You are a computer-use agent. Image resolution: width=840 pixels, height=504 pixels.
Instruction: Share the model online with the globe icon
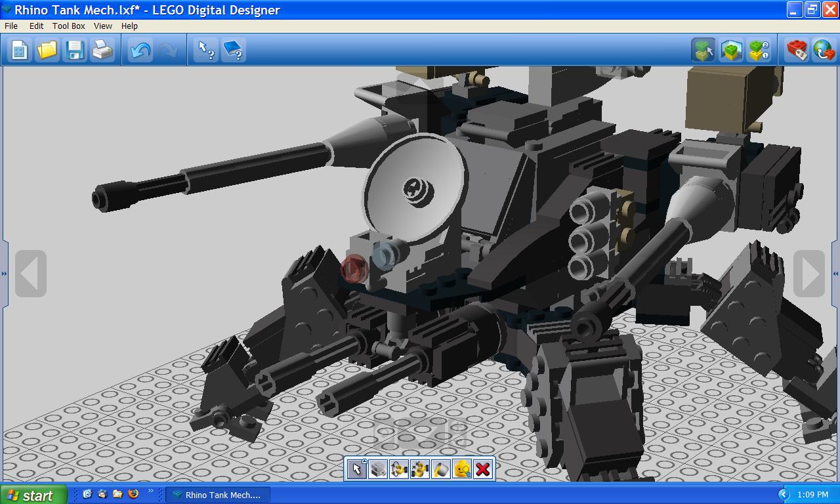click(824, 50)
